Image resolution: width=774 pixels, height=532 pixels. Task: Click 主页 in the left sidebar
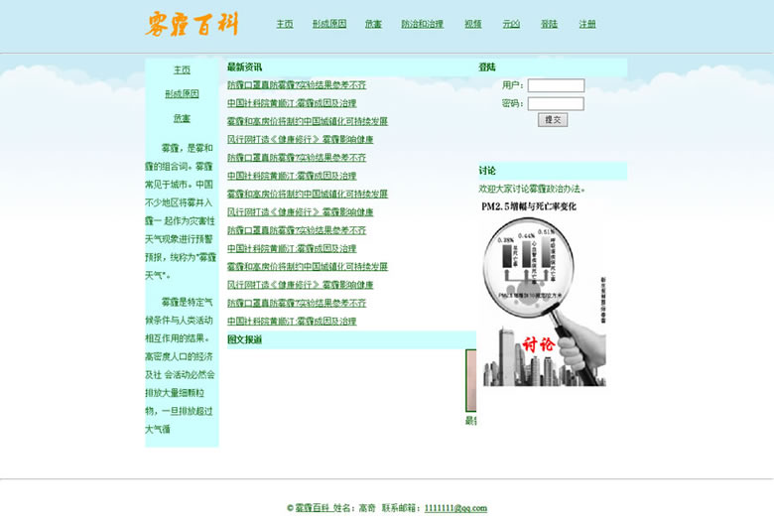click(x=182, y=70)
